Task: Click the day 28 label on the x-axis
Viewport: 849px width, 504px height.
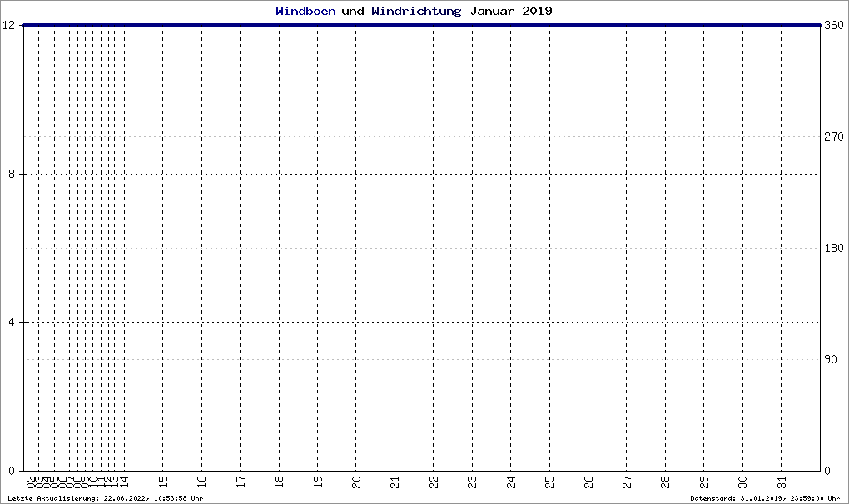Action: pos(665,482)
